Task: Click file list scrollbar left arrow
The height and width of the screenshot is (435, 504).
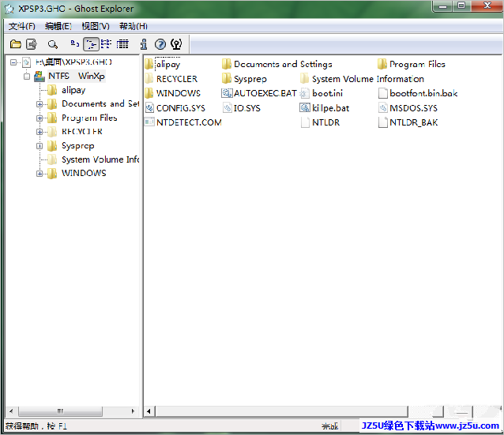Action: [x=149, y=411]
